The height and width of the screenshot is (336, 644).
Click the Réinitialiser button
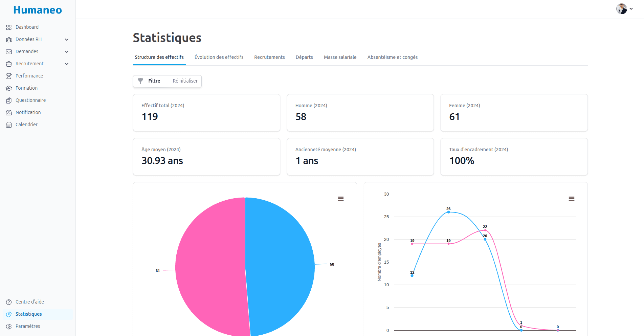pyautogui.click(x=185, y=81)
